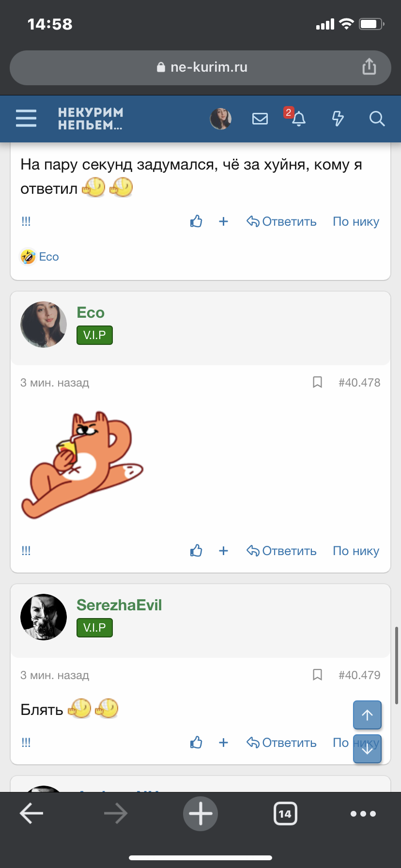Open the lightning bolt latest activity
The image size is (401, 868).
pyautogui.click(x=338, y=119)
